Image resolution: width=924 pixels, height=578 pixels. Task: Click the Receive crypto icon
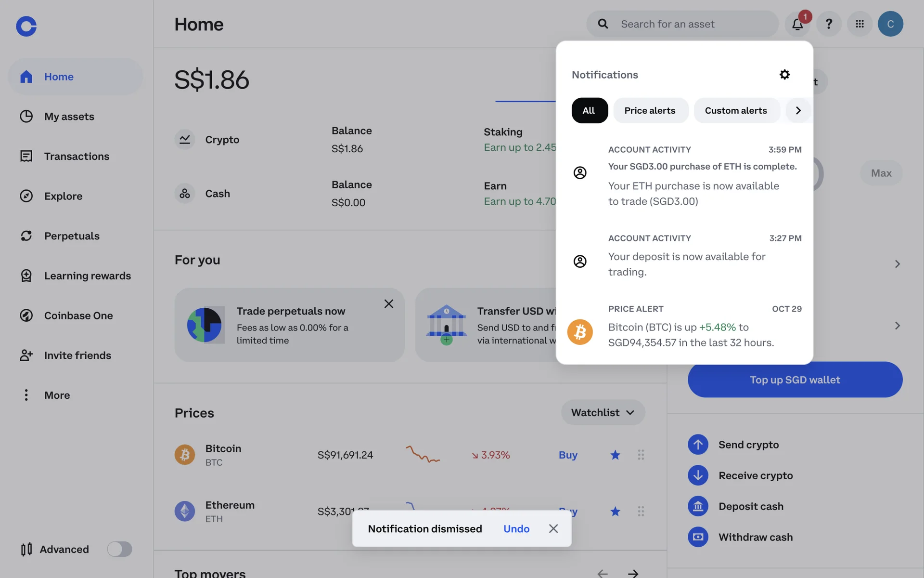point(698,475)
